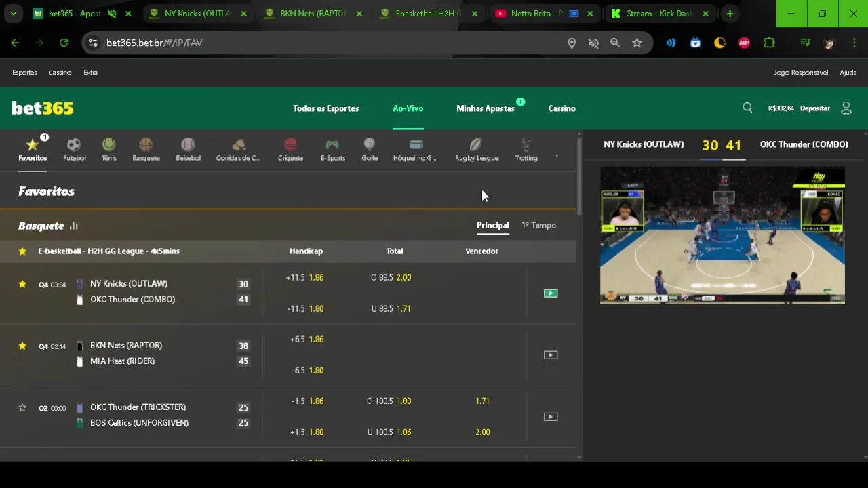
Task: Click the browser reload button
Action: coord(64,43)
